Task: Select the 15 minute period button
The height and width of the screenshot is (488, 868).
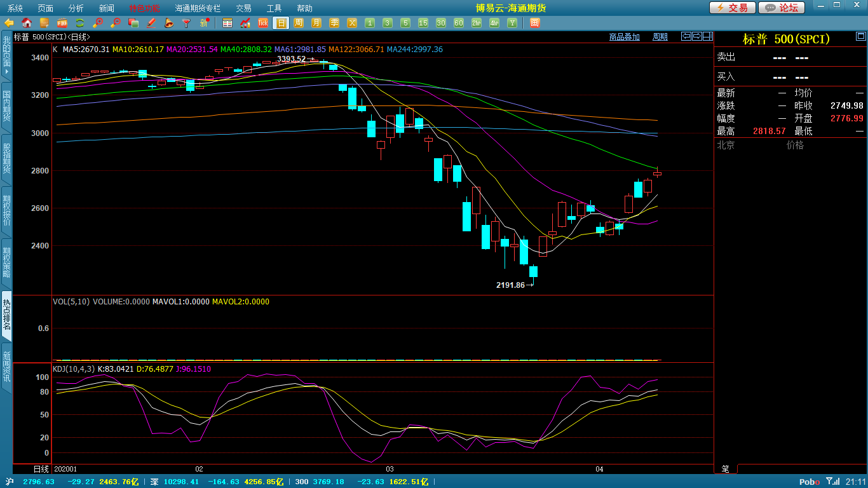Action: pyautogui.click(x=423, y=23)
